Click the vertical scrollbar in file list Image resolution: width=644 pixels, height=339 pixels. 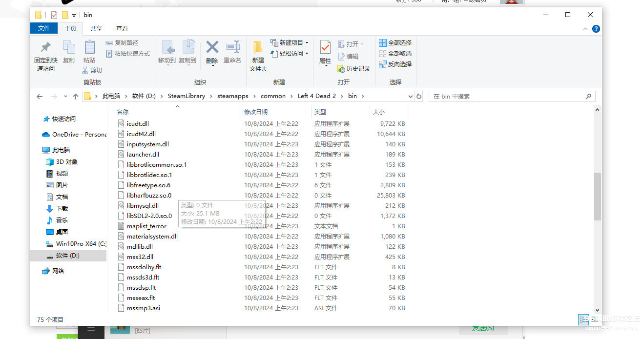pyautogui.click(x=597, y=196)
